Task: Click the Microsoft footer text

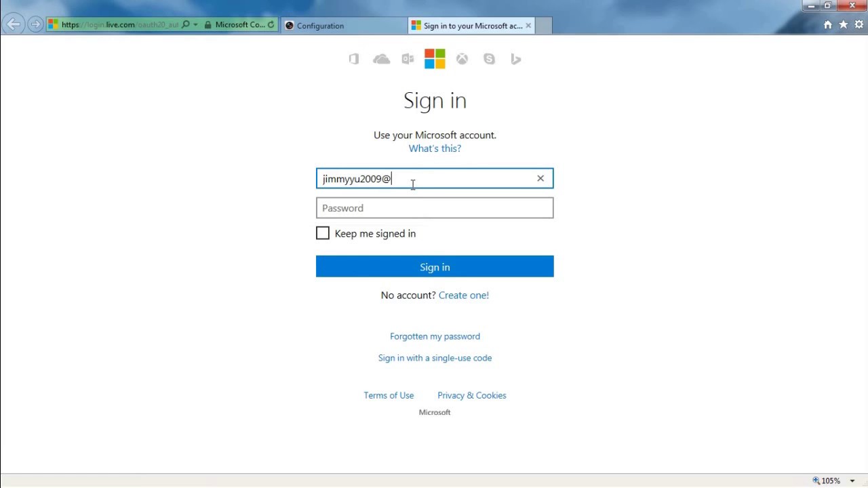Action: pyautogui.click(x=435, y=412)
